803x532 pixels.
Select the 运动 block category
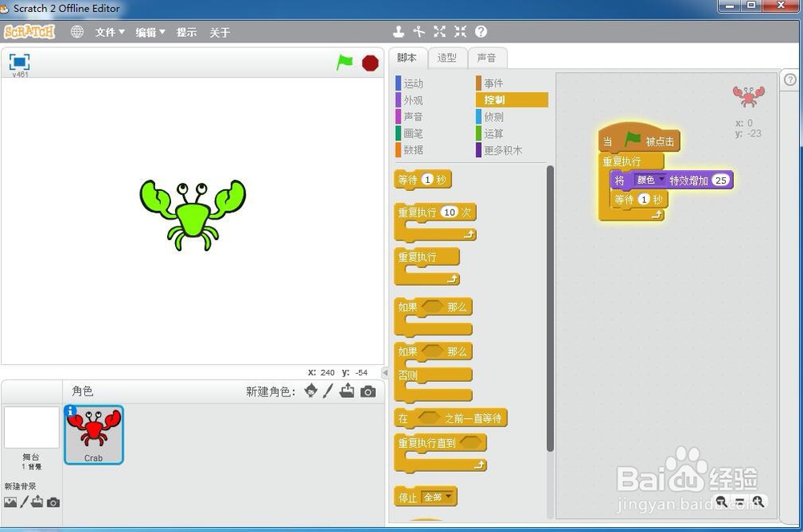(x=410, y=83)
